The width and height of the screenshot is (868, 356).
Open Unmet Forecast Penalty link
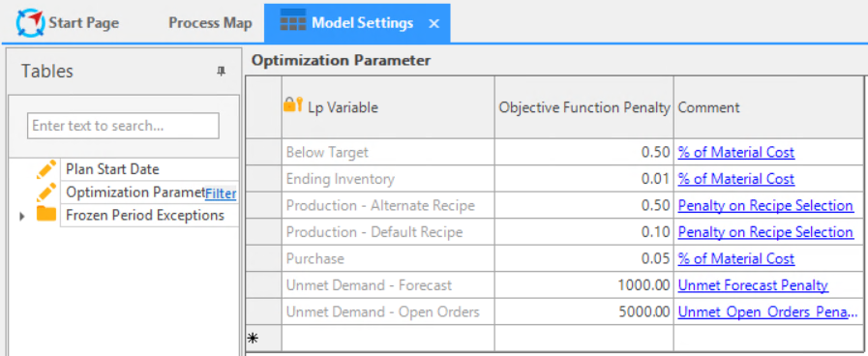(x=753, y=285)
